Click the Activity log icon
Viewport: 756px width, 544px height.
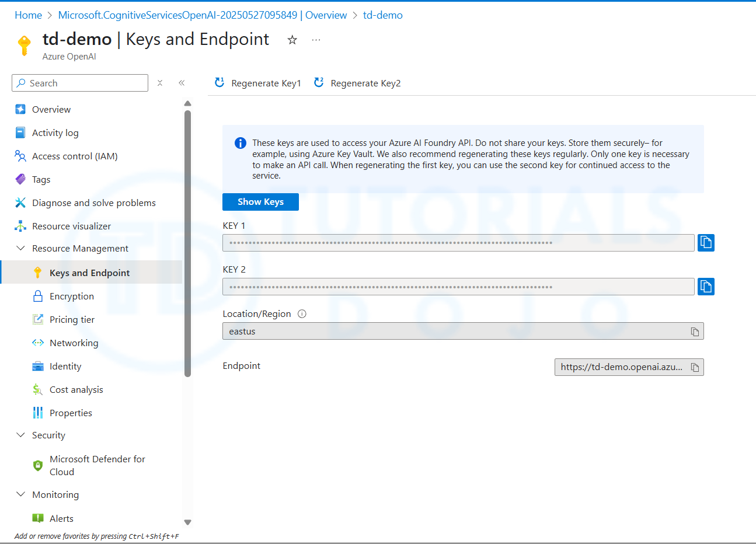[x=20, y=132]
